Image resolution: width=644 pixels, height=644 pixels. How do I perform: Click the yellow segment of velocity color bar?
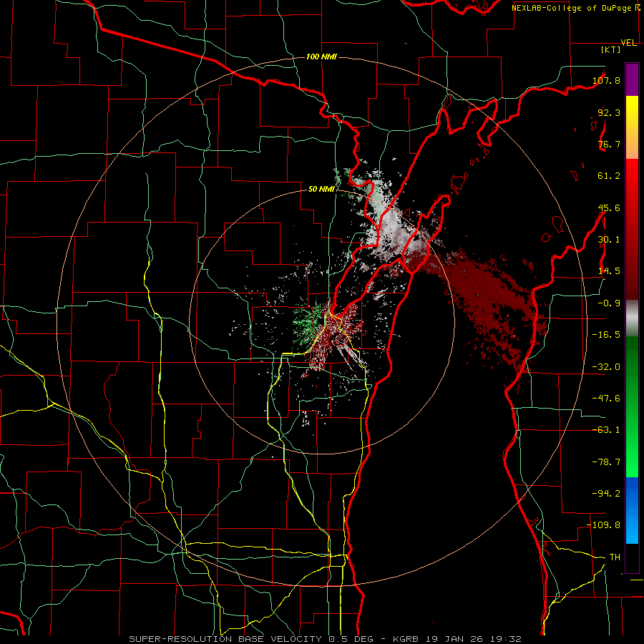click(x=632, y=127)
